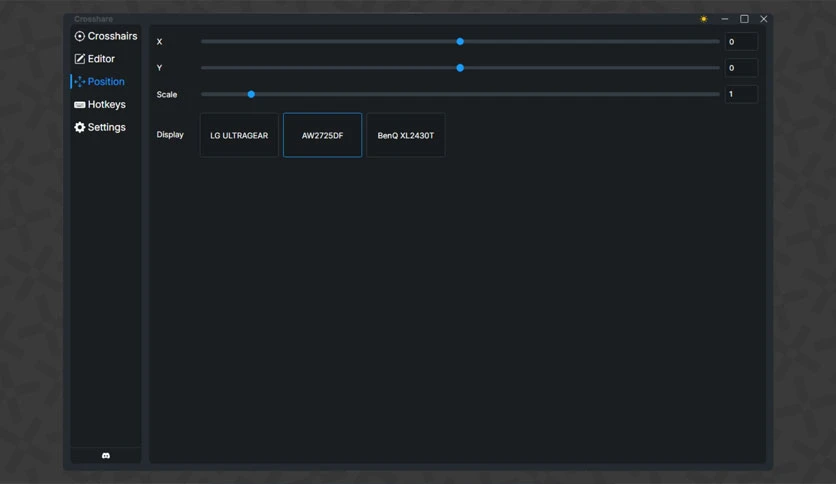Click the X position slider handle
Screen dimensions: 836x484
point(460,42)
